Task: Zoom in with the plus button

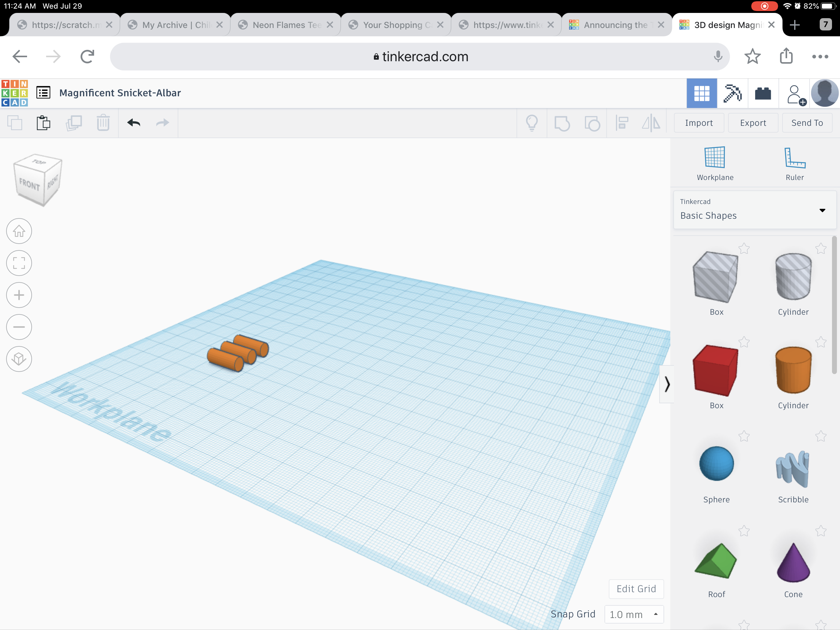Action: click(19, 295)
